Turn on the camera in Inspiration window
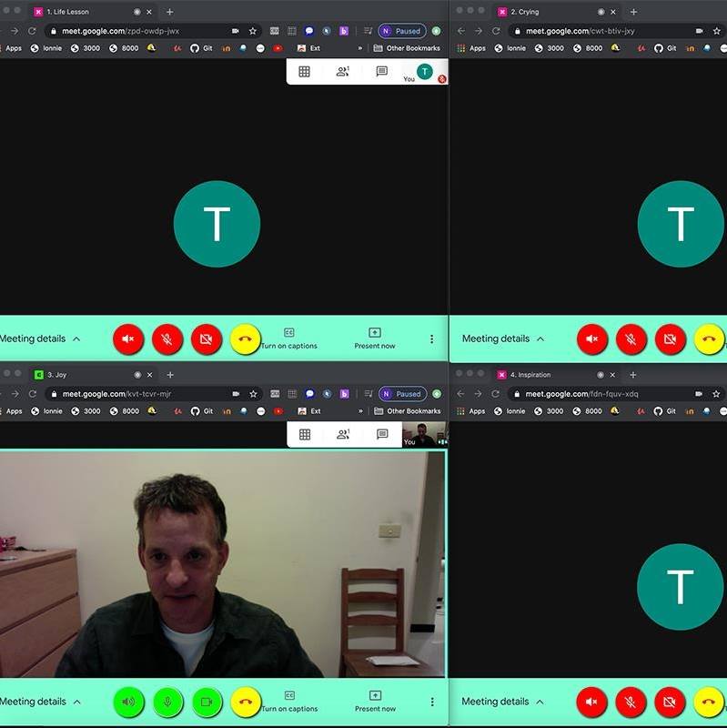The height and width of the screenshot is (728, 727). click(x=670, y=702)
